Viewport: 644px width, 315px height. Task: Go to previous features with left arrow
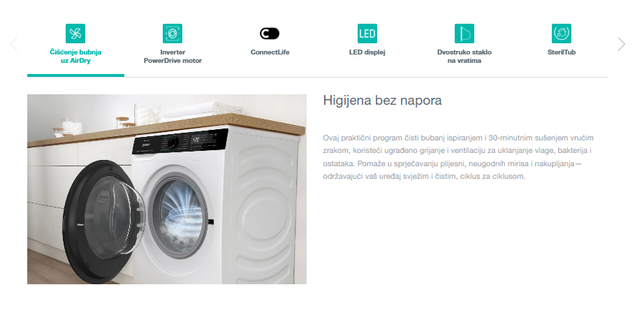tap(13, 44)
